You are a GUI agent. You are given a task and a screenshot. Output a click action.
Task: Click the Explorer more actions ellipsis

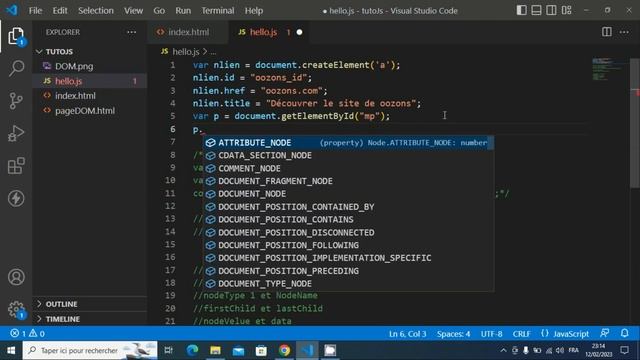pyautogui.click(x=131, y=32)
